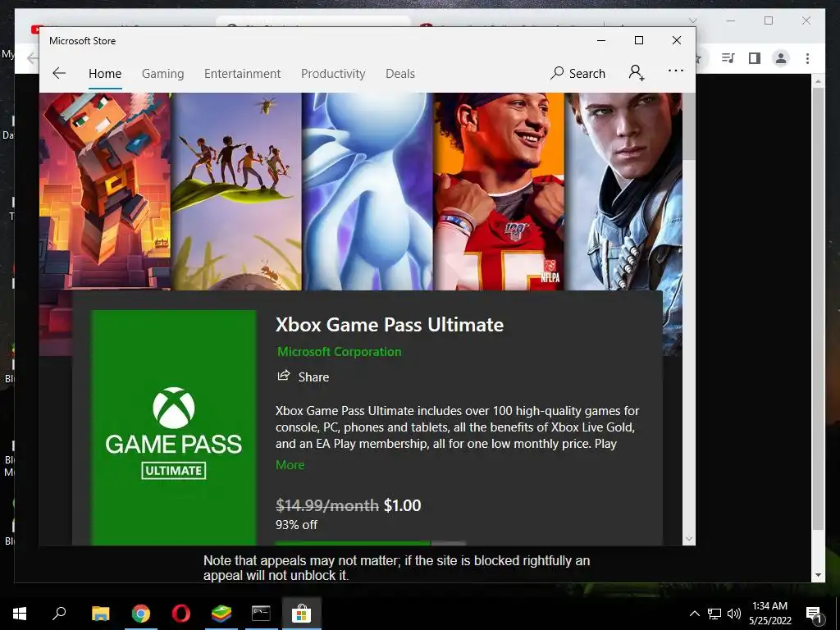Click the Chrome page scrollbar down arrow

click(818, 575)
